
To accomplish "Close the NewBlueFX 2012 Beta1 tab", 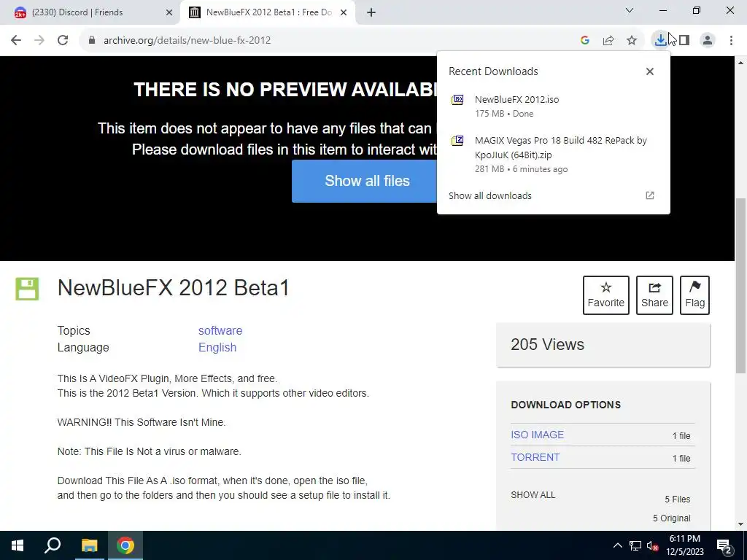I will 344,12.
